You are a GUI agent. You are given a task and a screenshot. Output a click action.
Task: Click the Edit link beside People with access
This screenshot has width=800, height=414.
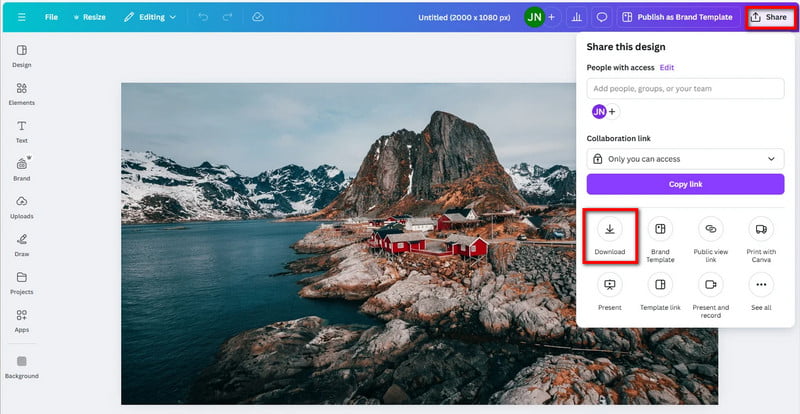(666, 67)
